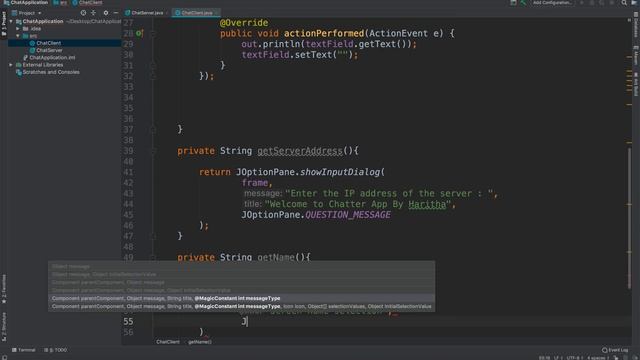Click the override gutter icon on line 28
The width and height of the screenshot is (640, 360).
pyautogui.click(x=139, y=33)
